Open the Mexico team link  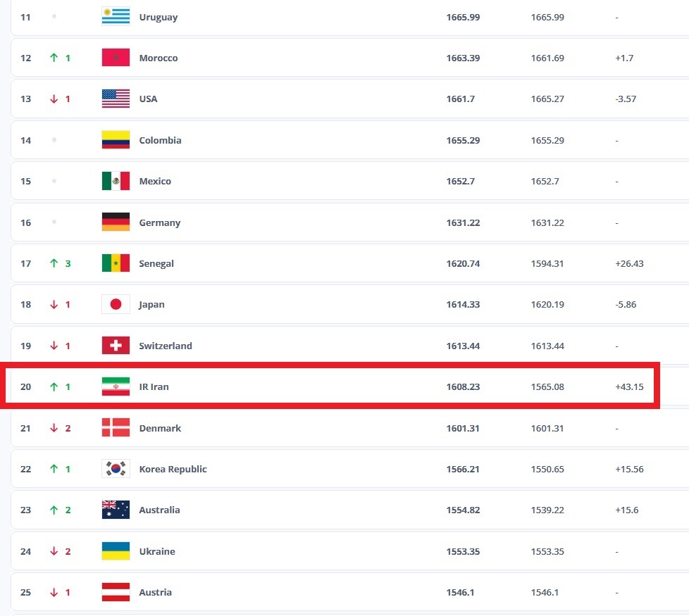[x=155, y=181]
